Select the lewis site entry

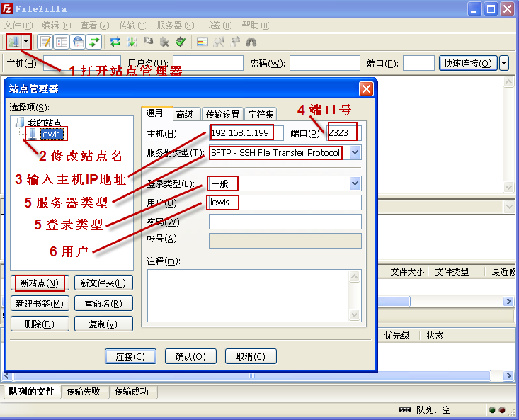tap(50, 134)
